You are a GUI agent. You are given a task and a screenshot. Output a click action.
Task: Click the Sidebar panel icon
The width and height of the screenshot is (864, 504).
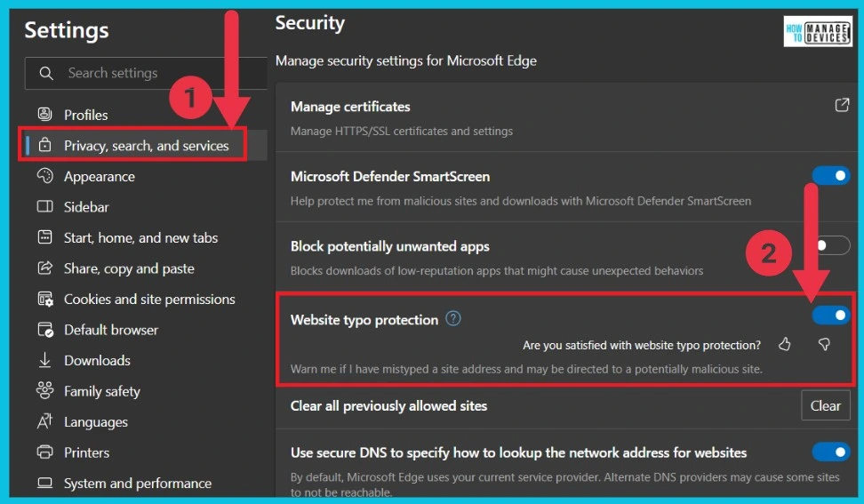(x=44, y=206)
